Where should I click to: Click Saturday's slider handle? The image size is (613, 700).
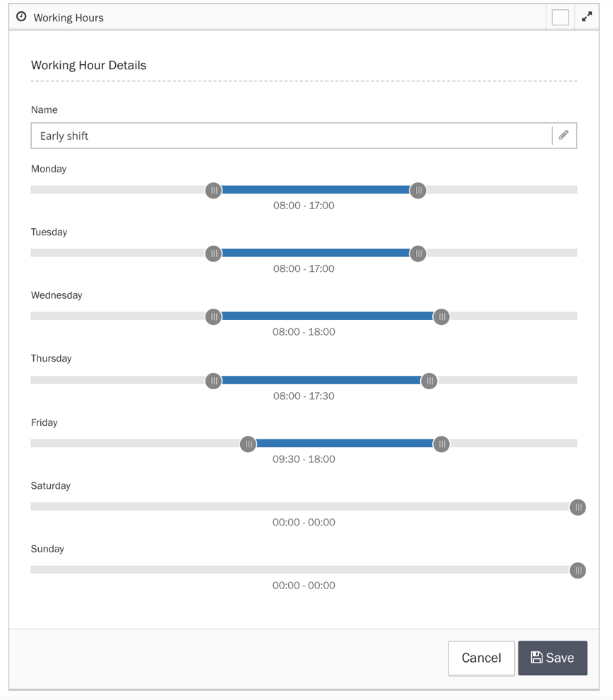point(578,507)
